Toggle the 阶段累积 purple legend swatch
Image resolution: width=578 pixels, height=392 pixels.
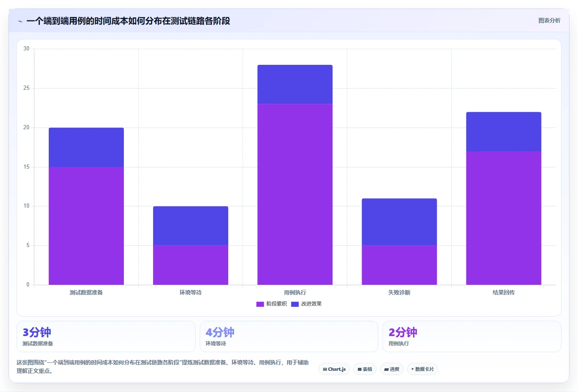coord(260,304)
